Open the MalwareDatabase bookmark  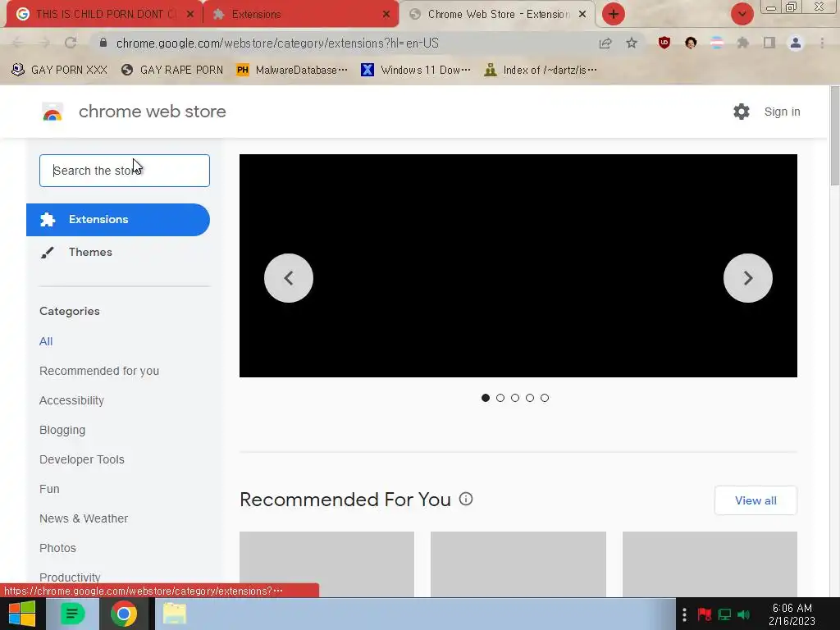292,70
